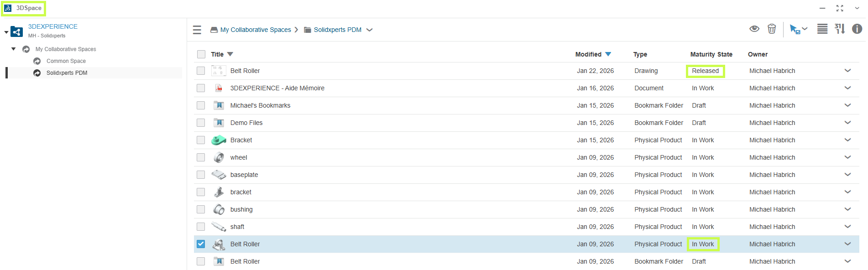Open the Title column filter dropdown
Viewport: 868px width, 270px height.
point(230,54)
